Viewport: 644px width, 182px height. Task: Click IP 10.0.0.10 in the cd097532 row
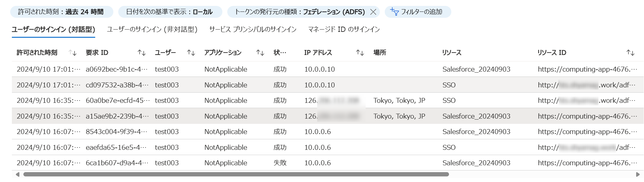320,85
